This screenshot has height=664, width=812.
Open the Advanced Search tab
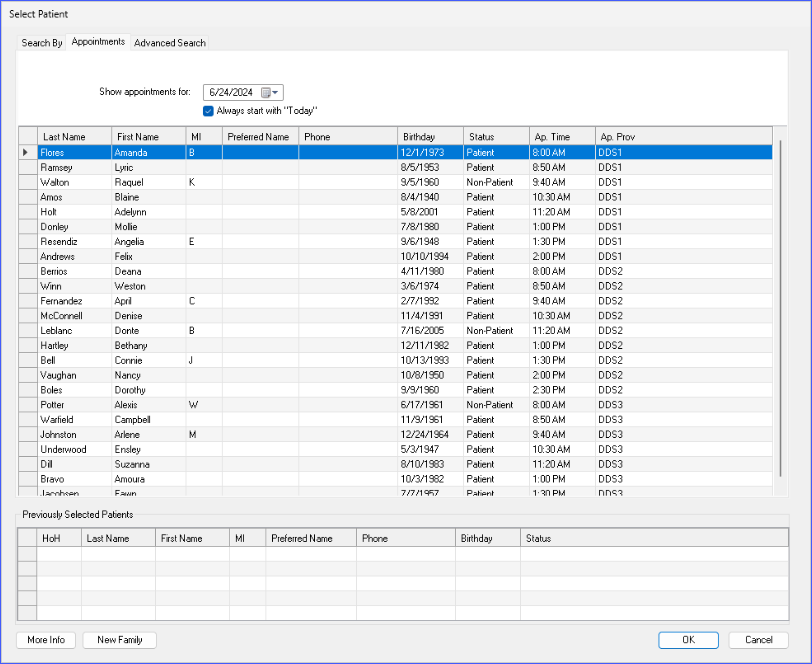tap(170, 43)
